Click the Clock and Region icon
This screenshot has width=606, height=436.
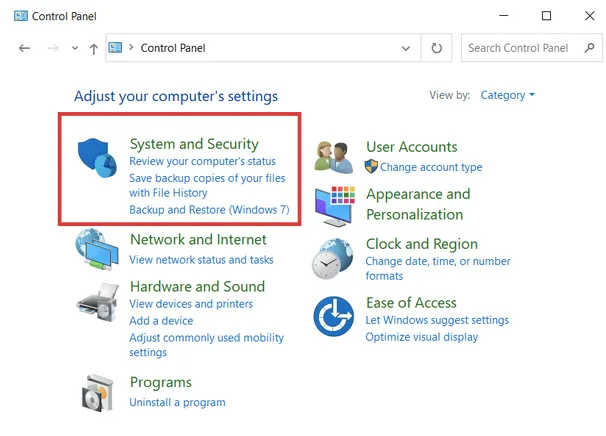(334, 259)
